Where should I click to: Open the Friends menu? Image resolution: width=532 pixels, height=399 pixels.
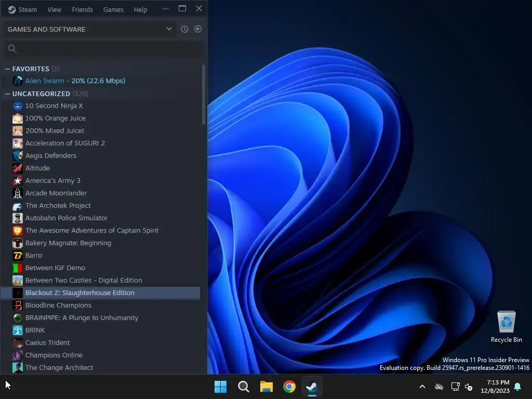pos(83,9)
